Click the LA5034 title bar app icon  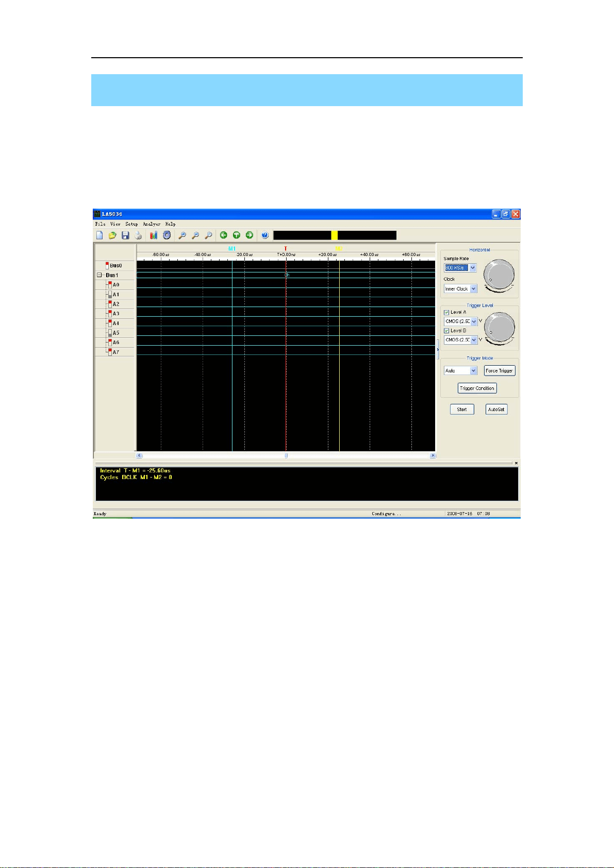point(96,214)
